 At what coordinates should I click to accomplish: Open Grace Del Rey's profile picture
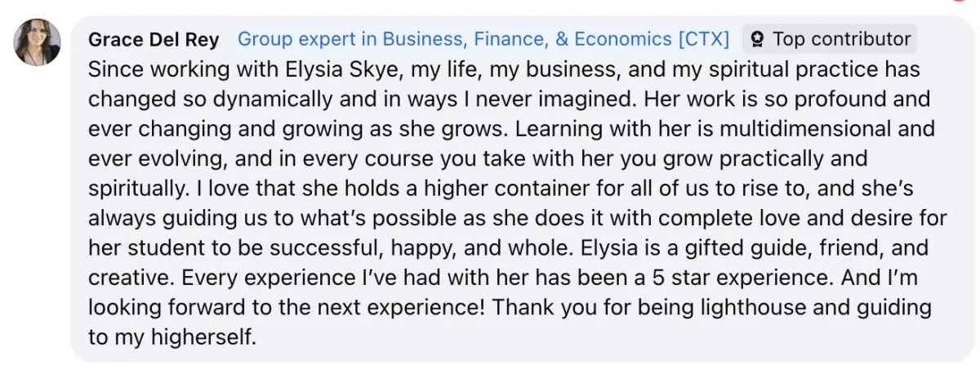(x=37, y=42)
